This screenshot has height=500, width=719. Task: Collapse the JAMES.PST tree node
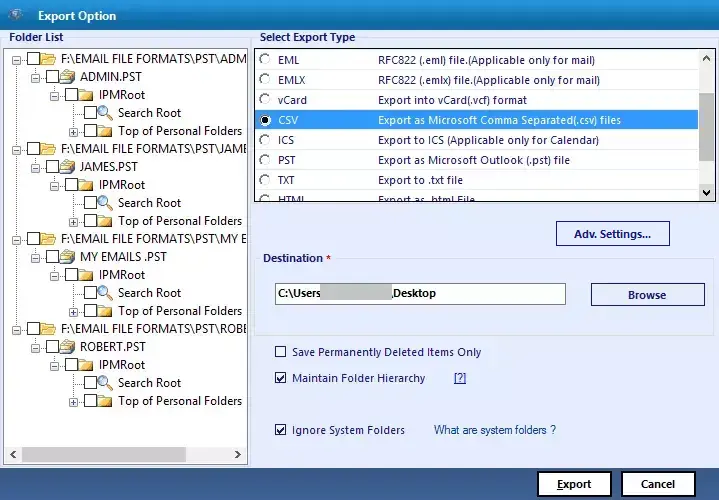click(35, 168)
